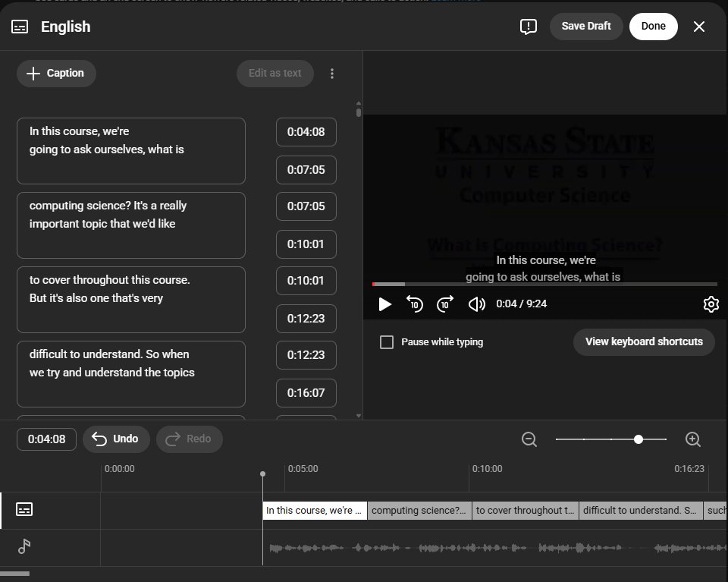The height and width of the screenshot is (582, 728).
Task: Click the horizontal timeline scrollbar thumb
Action: 14,574
